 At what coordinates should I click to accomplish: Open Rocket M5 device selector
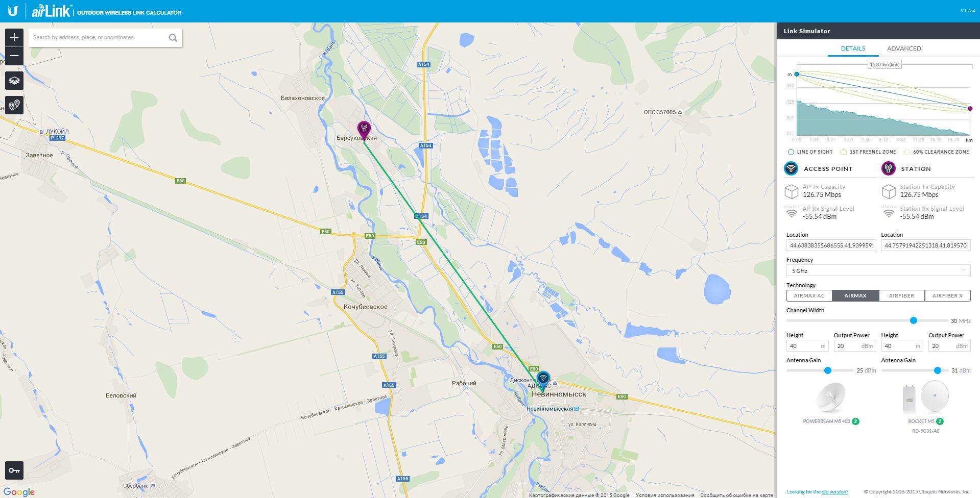tap(925, 403)
